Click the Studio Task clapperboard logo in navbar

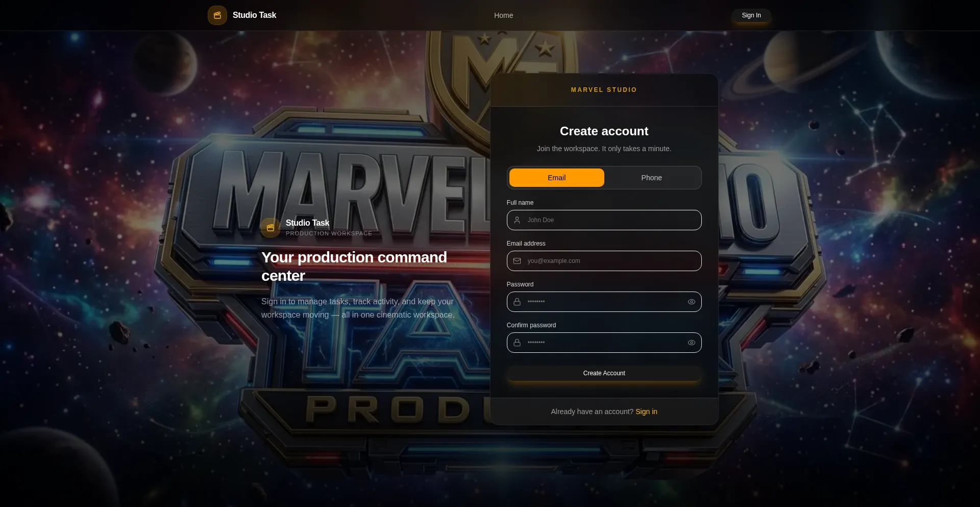(217, 15)
